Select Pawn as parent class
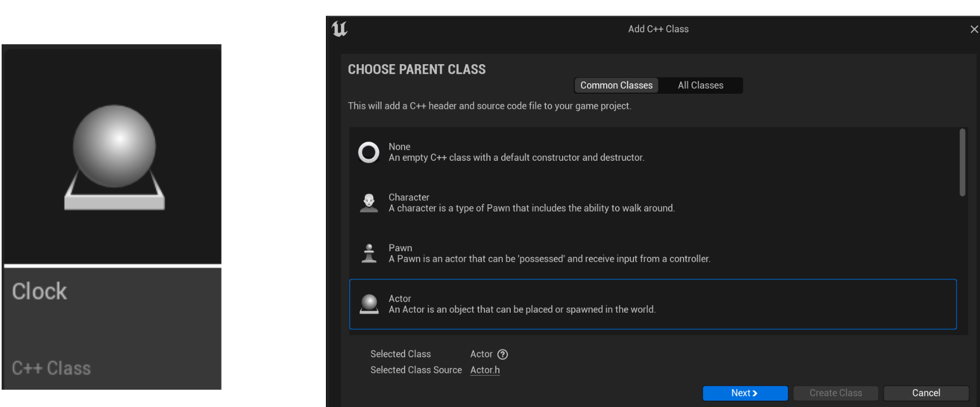The width and height of the screenshot is (980, 407). 549,254
